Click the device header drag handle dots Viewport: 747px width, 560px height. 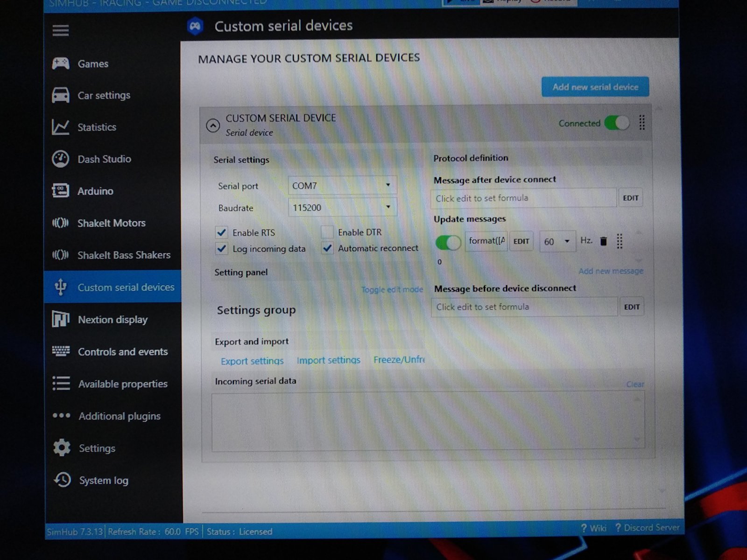642,123
